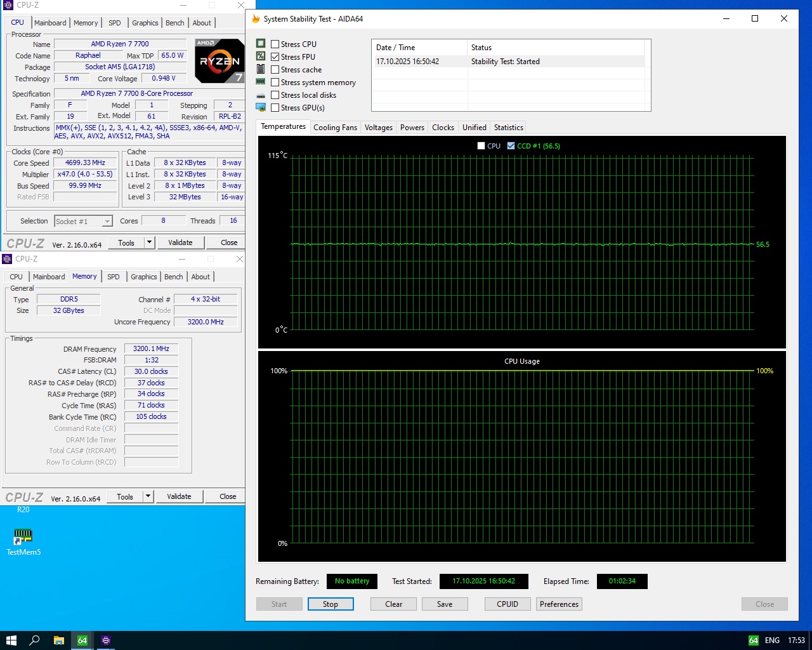Show the CPU temperature graph line
This screenshot has width=812, height=650.
481,146
